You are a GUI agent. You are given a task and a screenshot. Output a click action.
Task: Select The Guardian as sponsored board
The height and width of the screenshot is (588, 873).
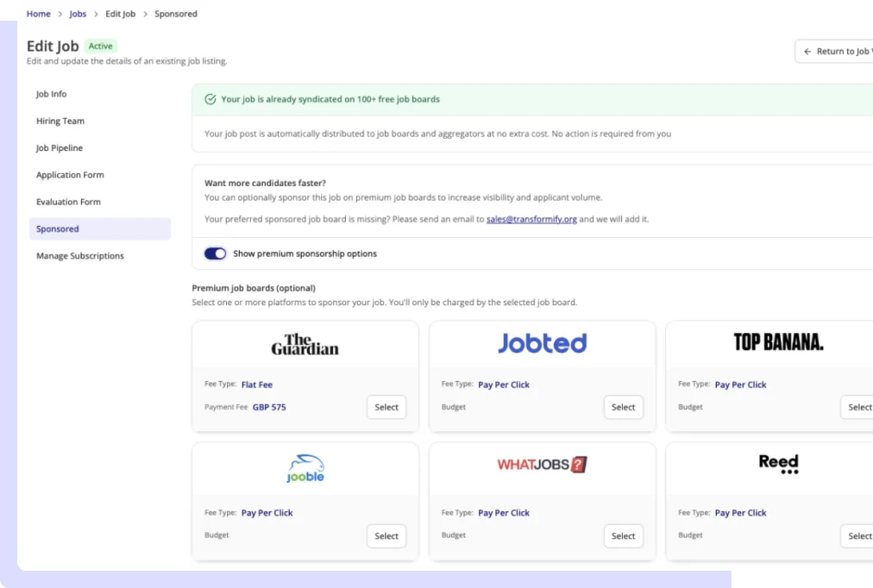(x=386, y=407)
